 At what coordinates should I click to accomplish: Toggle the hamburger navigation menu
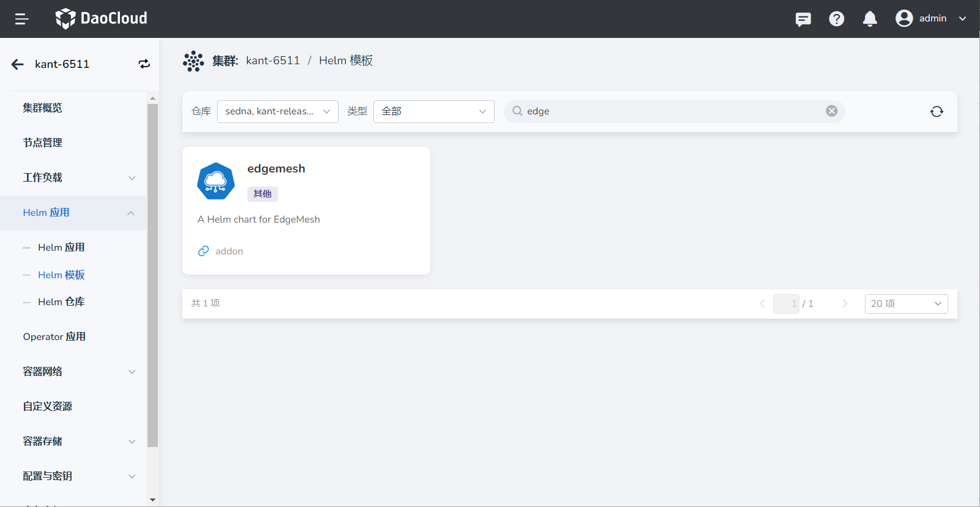(x=21, y=19)
